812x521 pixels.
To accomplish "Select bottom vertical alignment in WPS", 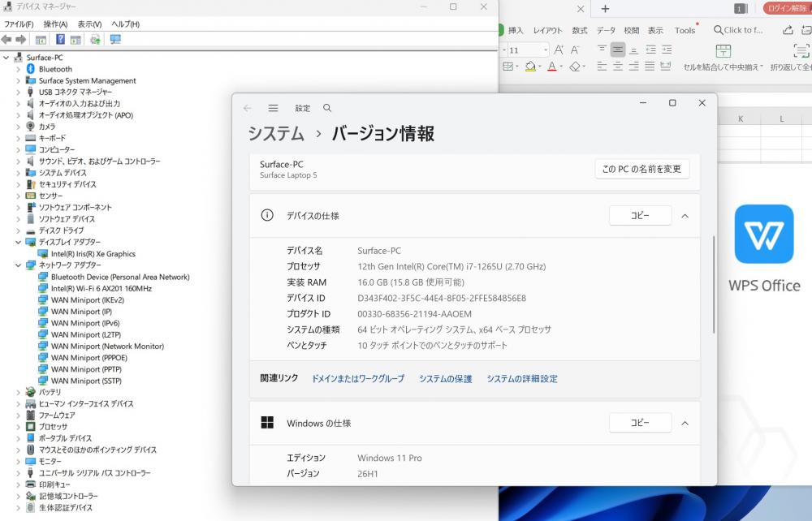I will (x=634, y=50).
